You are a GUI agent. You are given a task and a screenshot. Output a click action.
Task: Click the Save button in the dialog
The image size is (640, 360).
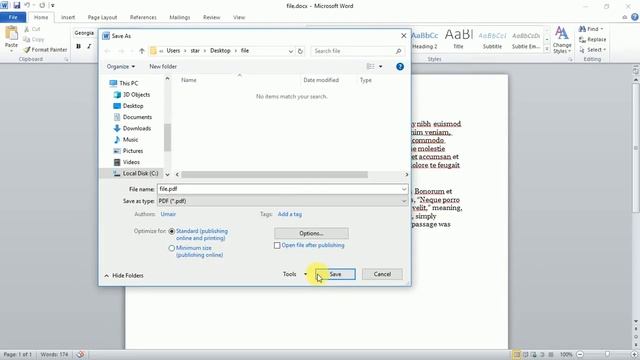point(335,274)
